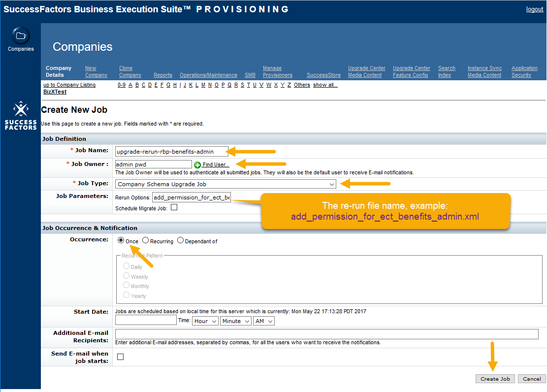
Task: Open Manage Provisioners menu
Action: pyautogui.click(x=278, y=71)
